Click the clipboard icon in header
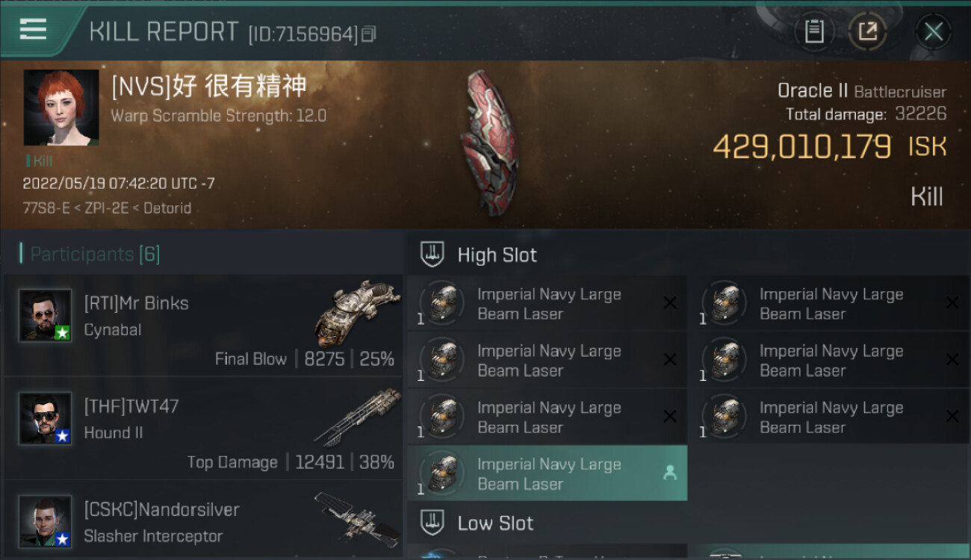 point(814,32)
